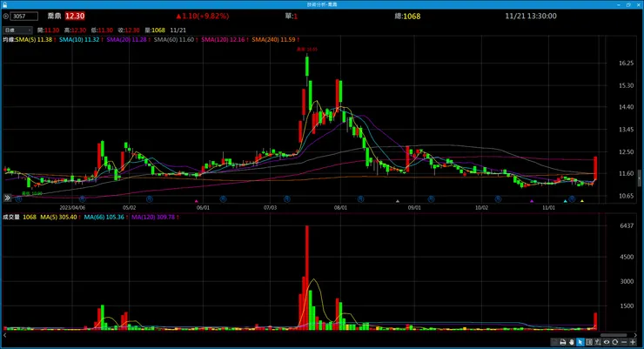Click the axis scale tool icon

pos(598,342)
